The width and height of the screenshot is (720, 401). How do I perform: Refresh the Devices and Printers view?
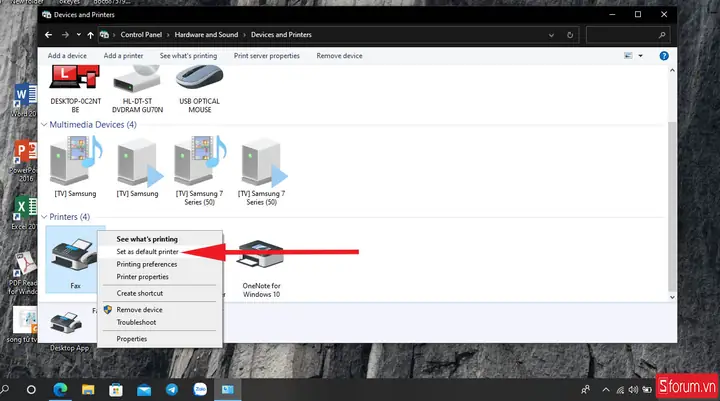[x=570, y=35]
